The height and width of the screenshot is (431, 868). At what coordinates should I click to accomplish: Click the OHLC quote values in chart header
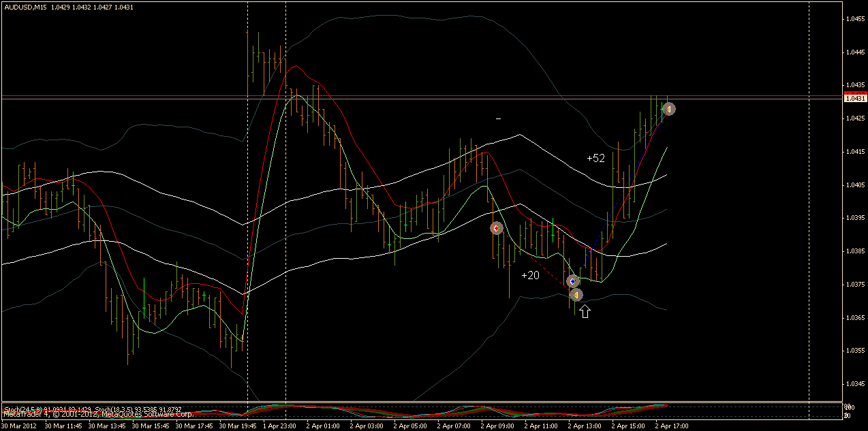[92, 7]
